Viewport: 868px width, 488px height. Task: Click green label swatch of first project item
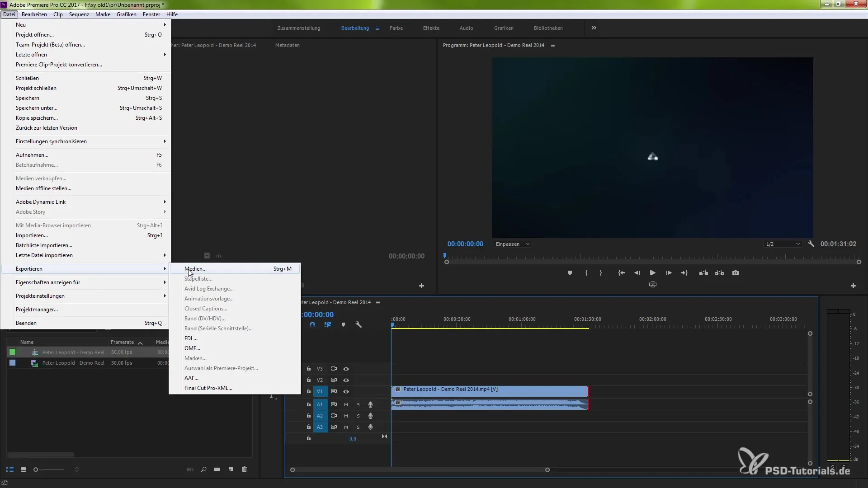point(12,352)
